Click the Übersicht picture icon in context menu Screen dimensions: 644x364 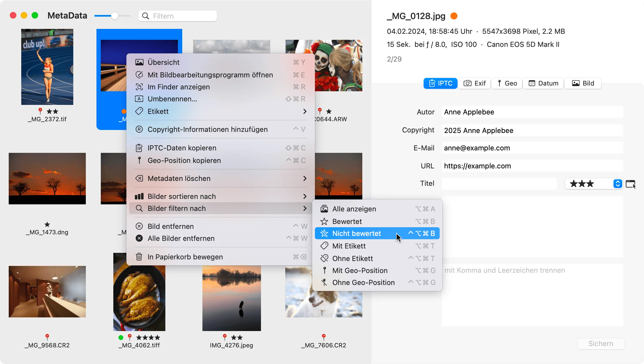tap(139, 62)
